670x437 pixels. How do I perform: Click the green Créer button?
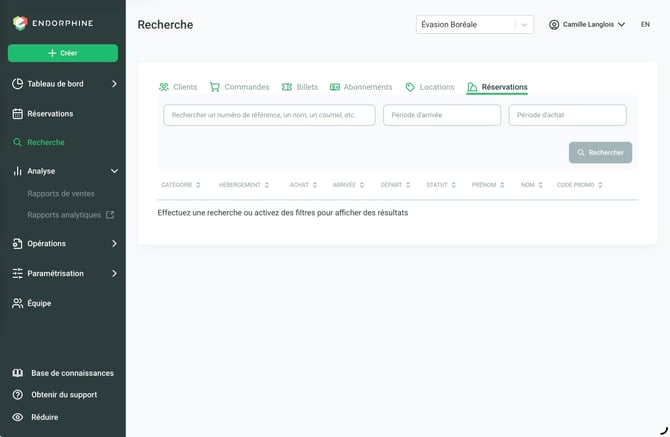(63, 53)
